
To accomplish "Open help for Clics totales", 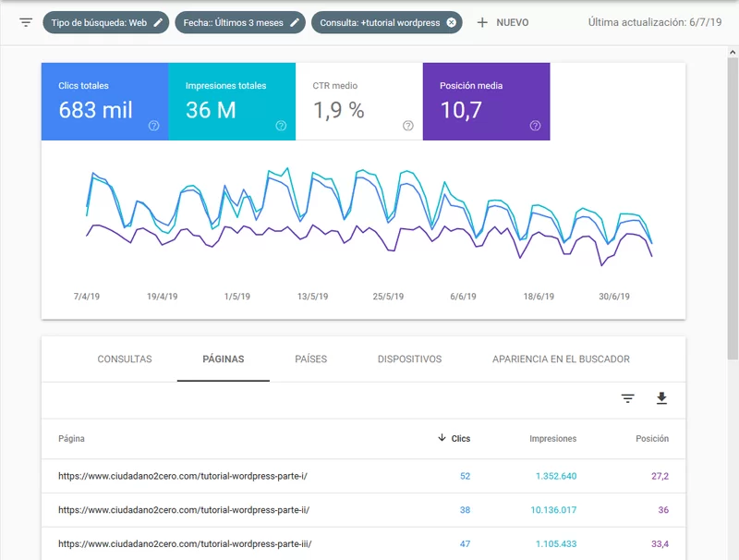I will point(153,126).
